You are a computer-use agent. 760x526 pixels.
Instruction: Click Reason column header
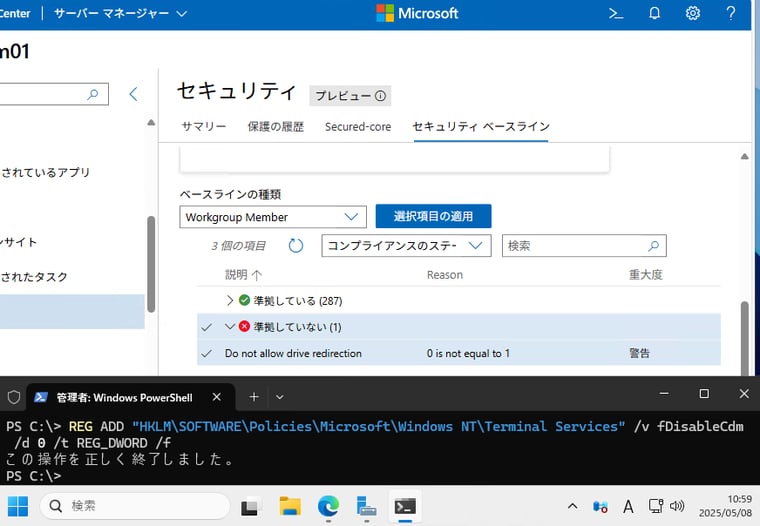tap(444, 275)
